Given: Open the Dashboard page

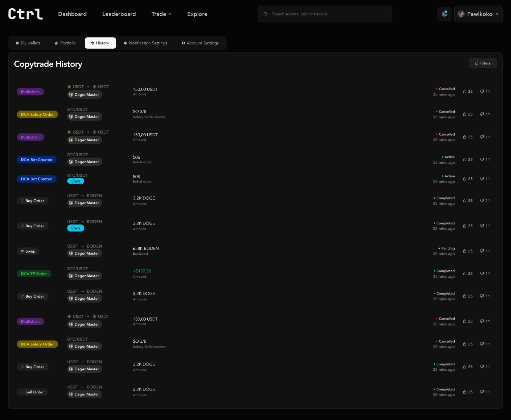Looking at the screenshot, I should 72,14.
